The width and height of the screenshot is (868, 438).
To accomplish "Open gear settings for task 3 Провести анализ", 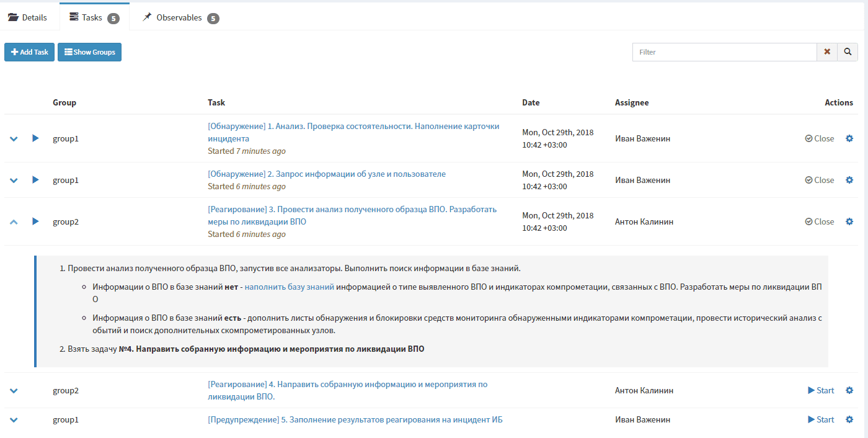I will [849, 221].
